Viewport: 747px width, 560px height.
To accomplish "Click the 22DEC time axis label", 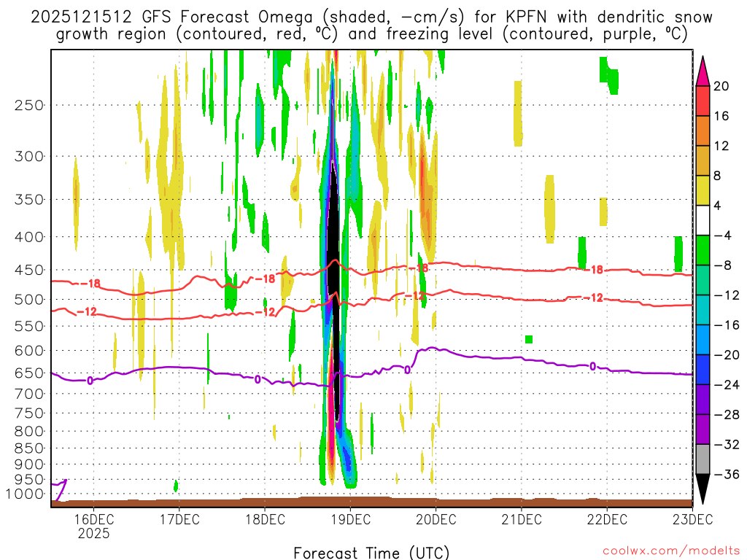I will (x=607, y=519).
